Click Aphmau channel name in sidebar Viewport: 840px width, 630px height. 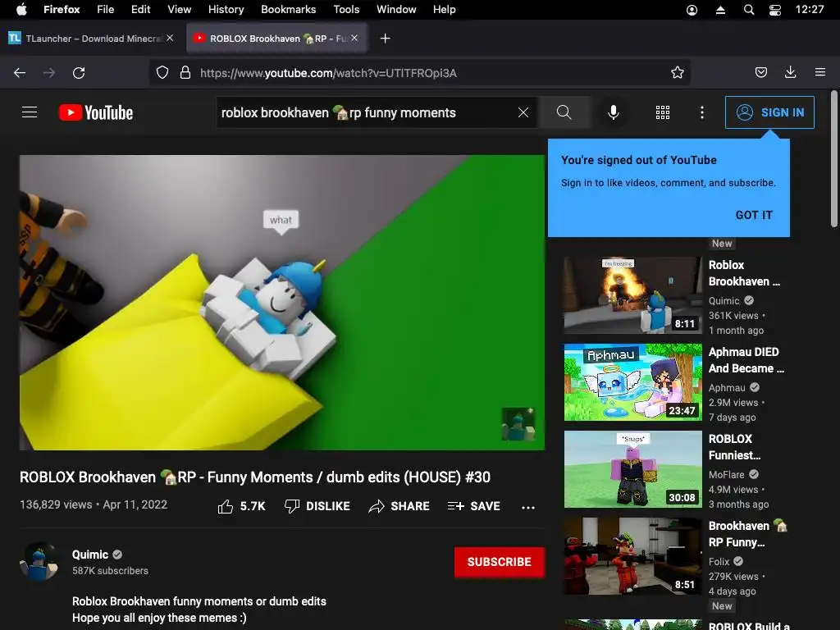(x=727, y=388)
